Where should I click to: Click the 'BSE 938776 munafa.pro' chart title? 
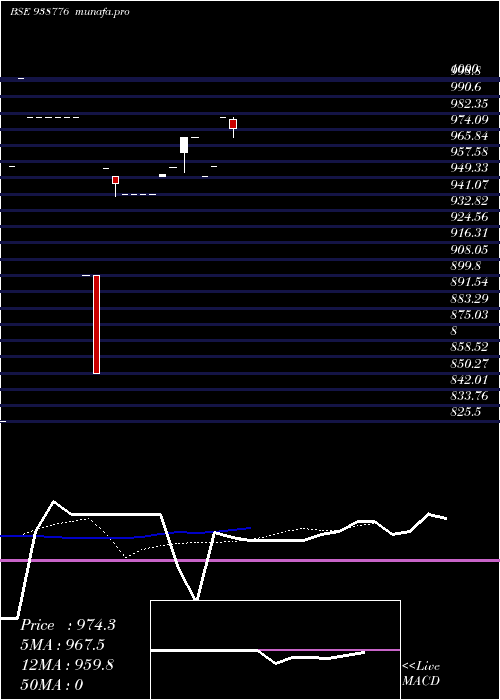(x=70, y=12)
